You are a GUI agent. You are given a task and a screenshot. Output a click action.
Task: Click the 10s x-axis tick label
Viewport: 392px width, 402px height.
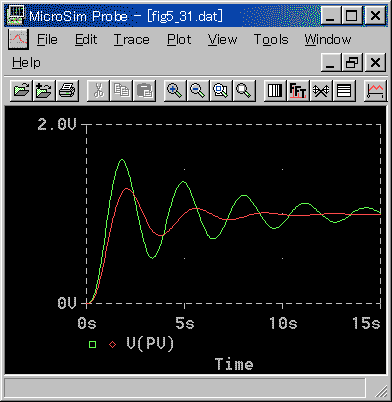pos(283,323)
